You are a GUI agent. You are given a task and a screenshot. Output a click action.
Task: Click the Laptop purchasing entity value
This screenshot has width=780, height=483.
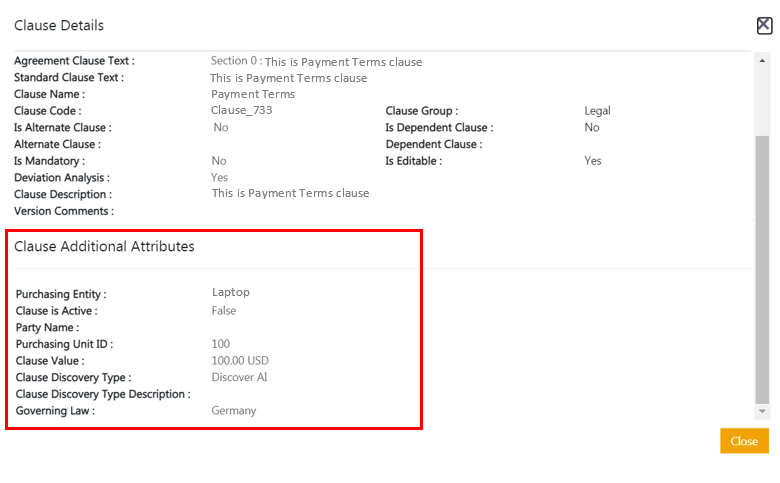point(231,293)
